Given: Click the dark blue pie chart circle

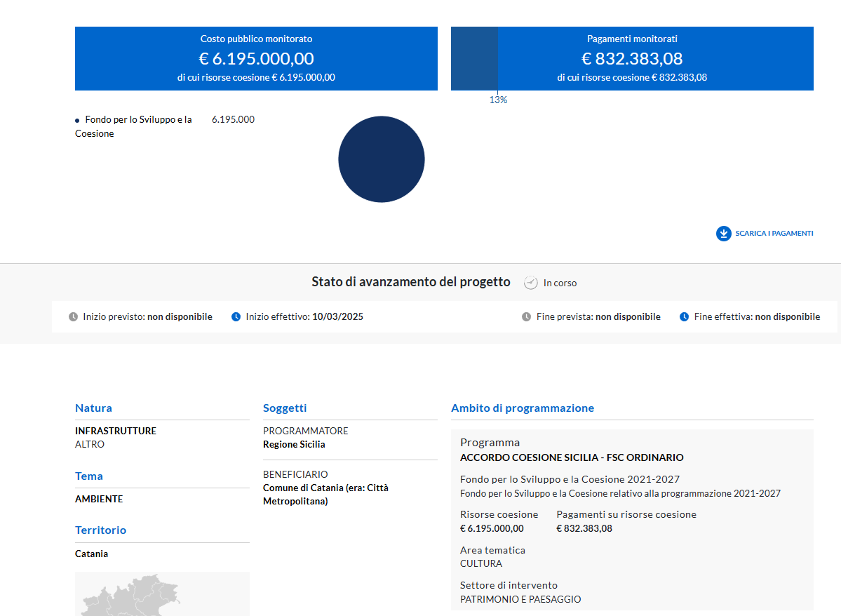Looking at the screenshot, I should (x=381, y=159).
